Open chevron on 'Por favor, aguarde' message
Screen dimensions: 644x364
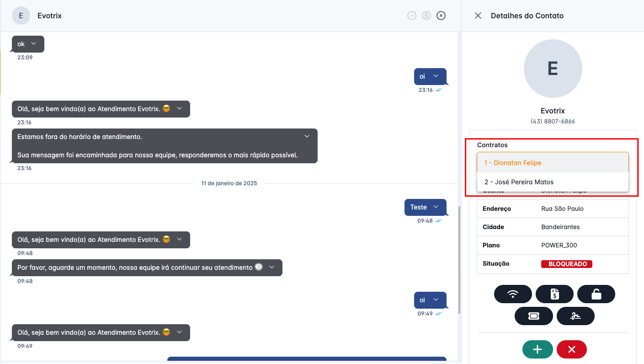pos(271,267)
